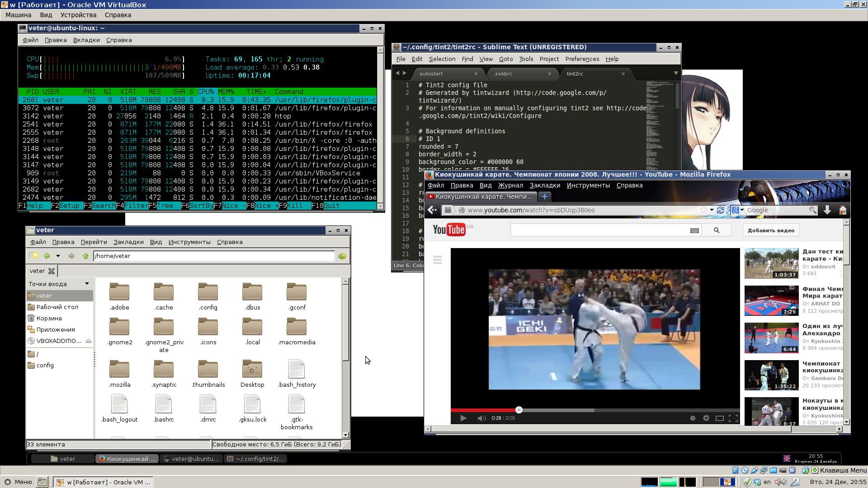
Task: Click the Добавить видео button
Action: [771, 230]
